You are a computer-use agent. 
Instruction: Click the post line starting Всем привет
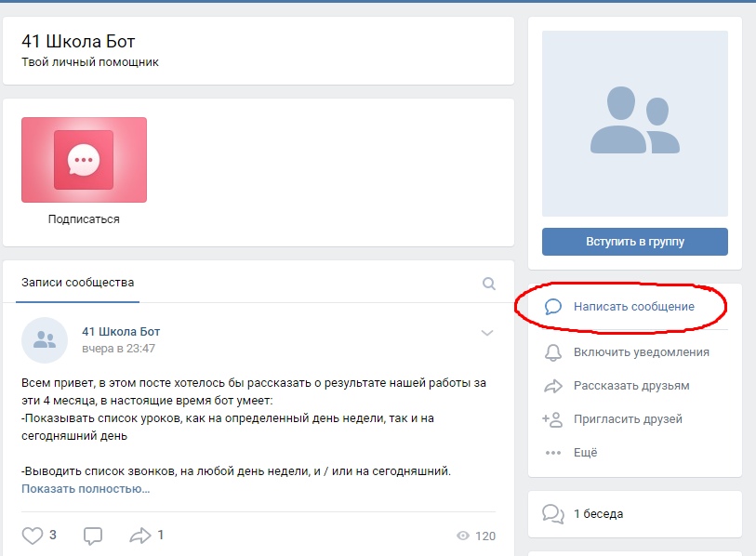point(254,383)
